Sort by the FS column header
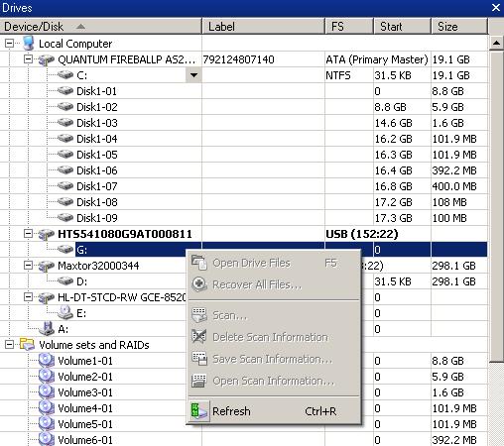This screenshot has width=504, height=446. [349, 27]
